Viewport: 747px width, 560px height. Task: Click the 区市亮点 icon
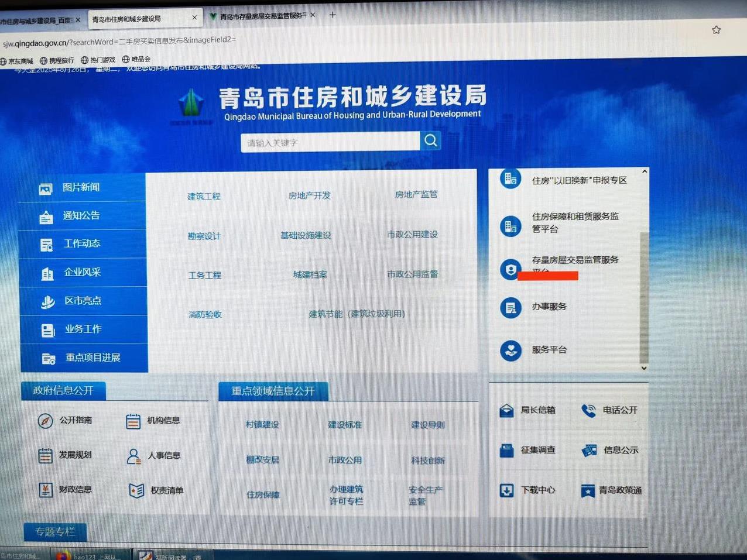coord(48,302)
